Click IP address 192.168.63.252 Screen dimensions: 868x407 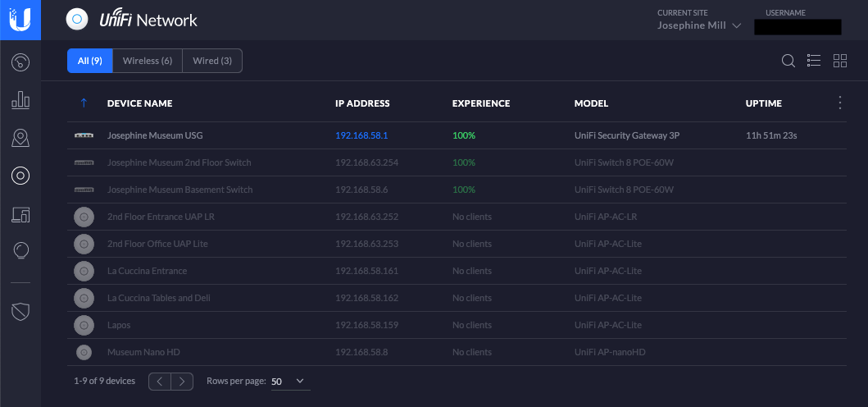click(x=367, y=217)
